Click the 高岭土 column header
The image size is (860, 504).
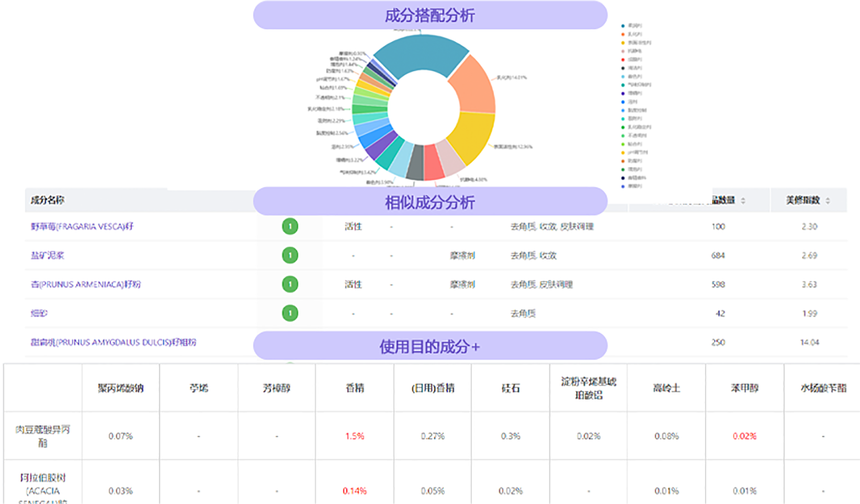[x=666, y=388]
